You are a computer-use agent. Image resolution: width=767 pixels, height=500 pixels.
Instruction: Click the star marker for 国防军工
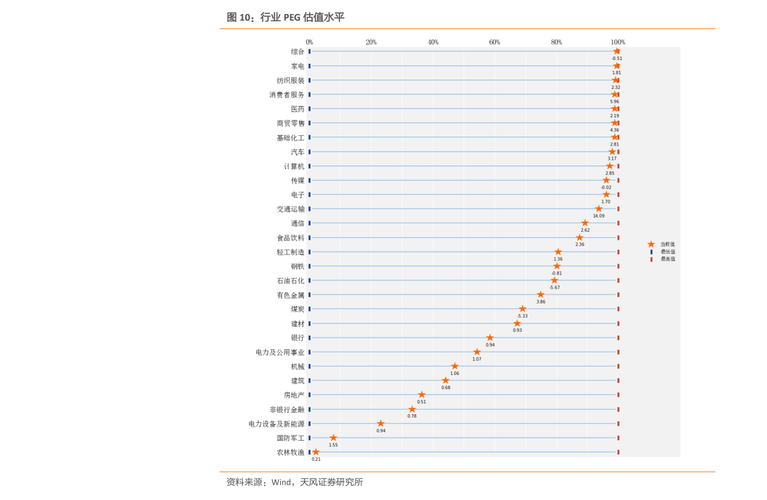point(333,438)
